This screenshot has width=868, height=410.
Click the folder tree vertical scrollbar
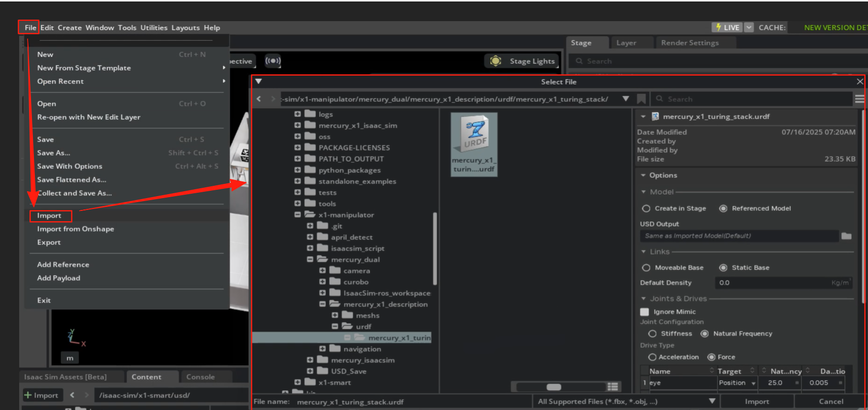tap(435, 248)
